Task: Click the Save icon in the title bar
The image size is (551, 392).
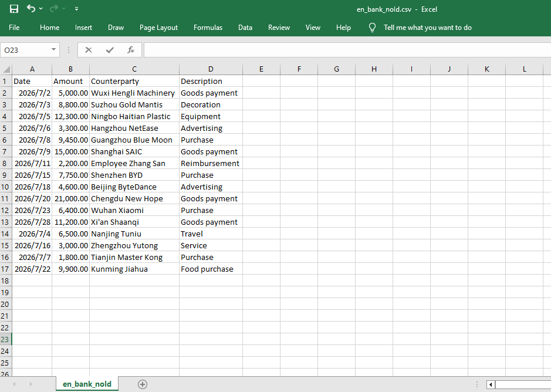Action: point(13,9)
